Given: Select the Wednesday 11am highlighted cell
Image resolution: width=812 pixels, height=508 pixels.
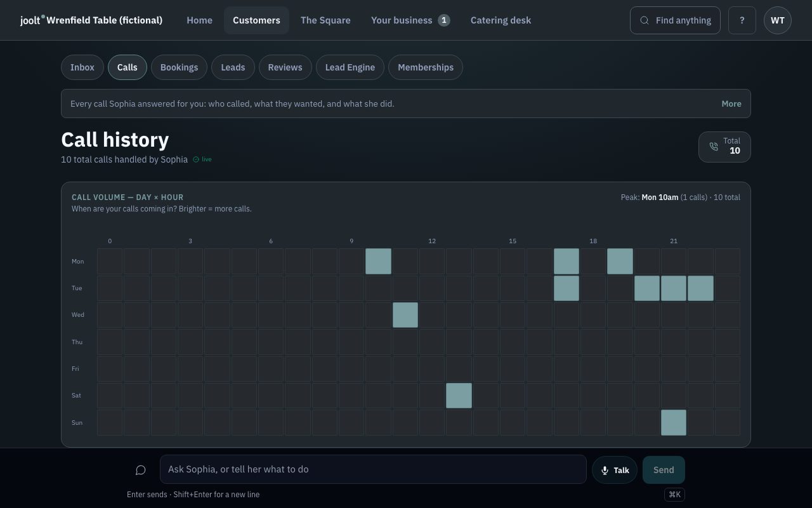Looking at the screenshot, I should (405, 315).
